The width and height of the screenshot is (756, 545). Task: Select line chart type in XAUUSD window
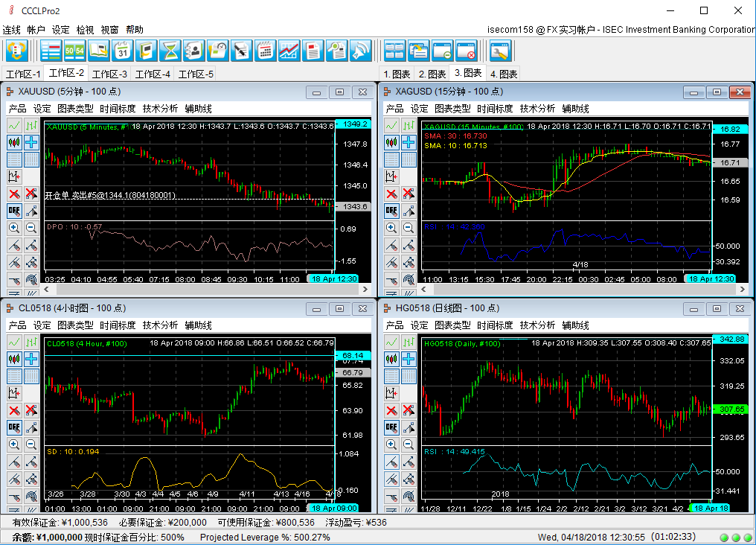coord(14,126)
